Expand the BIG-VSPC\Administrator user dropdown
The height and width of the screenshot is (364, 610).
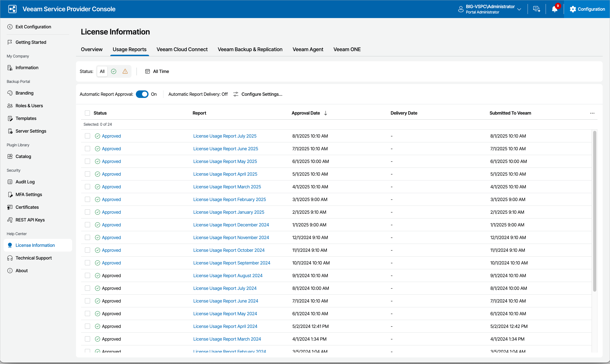point(519,9)
